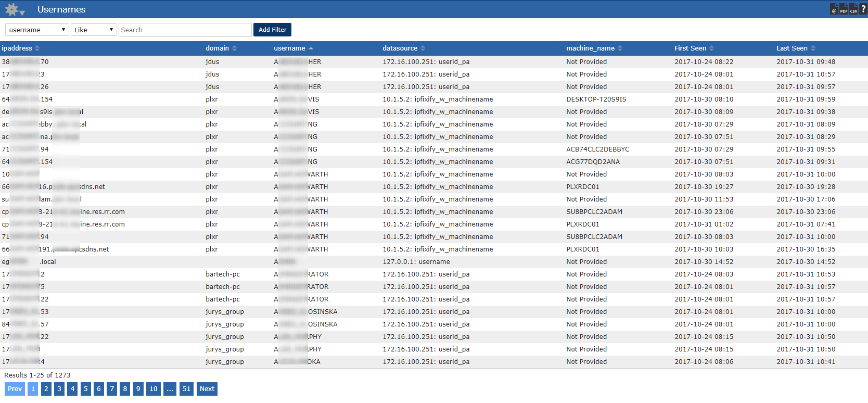
Task: Click Last Seen 2017-10-31 10:53
Action: tap(806, 274)
